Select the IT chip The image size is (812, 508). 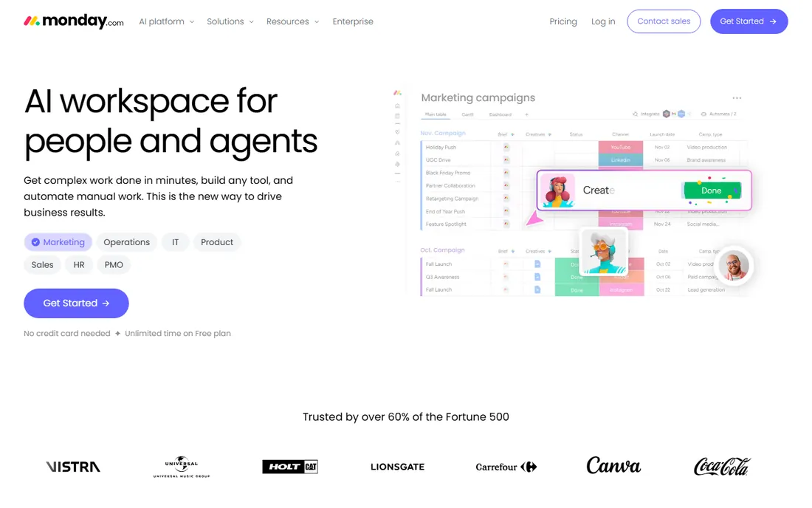click(x=175, y=242)
